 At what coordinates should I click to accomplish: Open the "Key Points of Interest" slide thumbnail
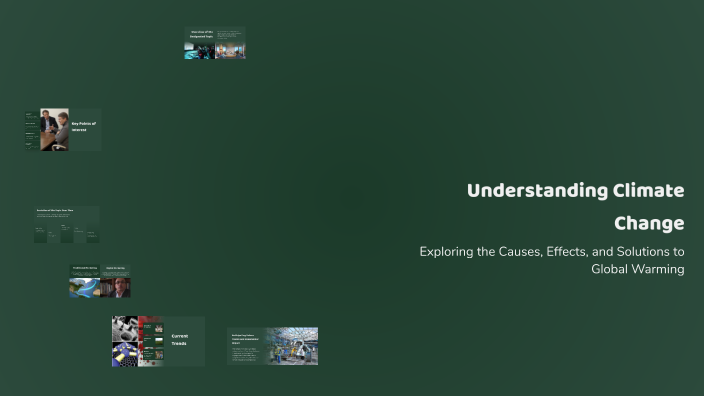[x=63, y=129]
